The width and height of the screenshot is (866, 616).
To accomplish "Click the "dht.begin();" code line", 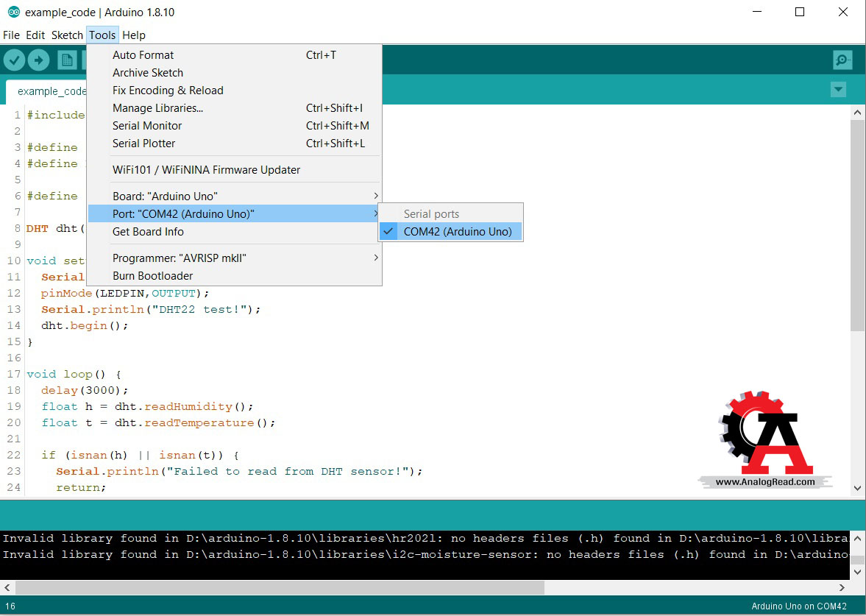I will 85,325.
